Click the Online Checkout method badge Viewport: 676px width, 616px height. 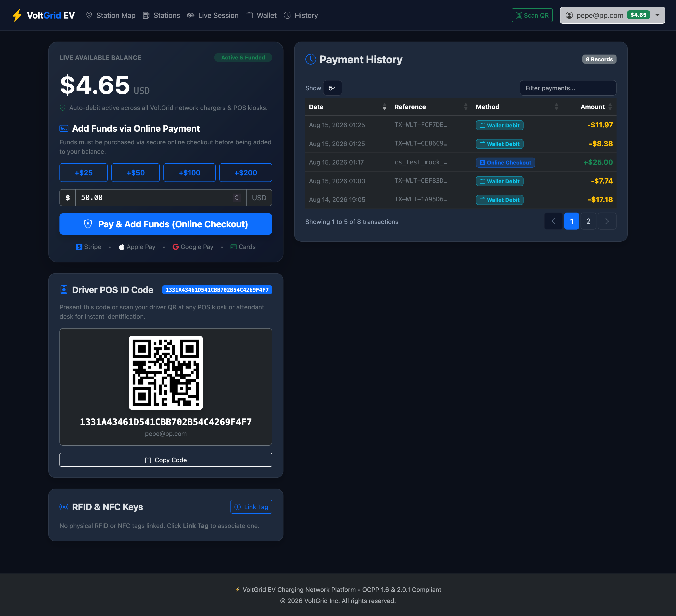[x=505, y=163]
